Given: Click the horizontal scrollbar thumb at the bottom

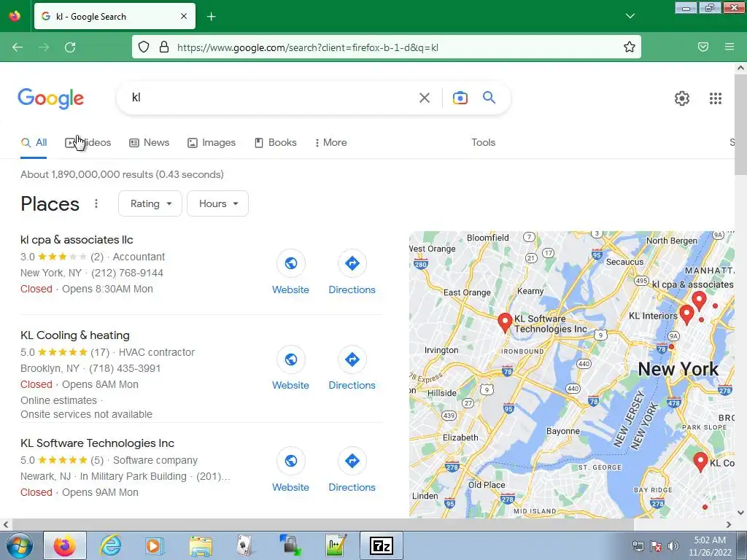Looking at the screenshot, I should (322, 525).
